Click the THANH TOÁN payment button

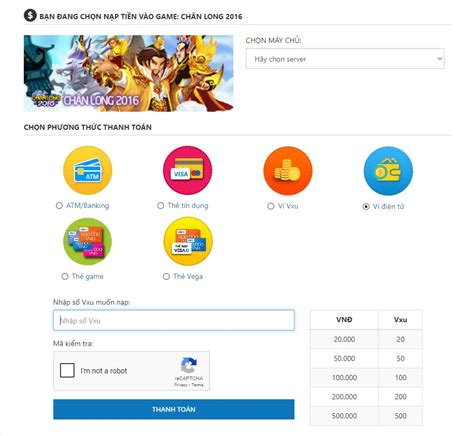174,409
